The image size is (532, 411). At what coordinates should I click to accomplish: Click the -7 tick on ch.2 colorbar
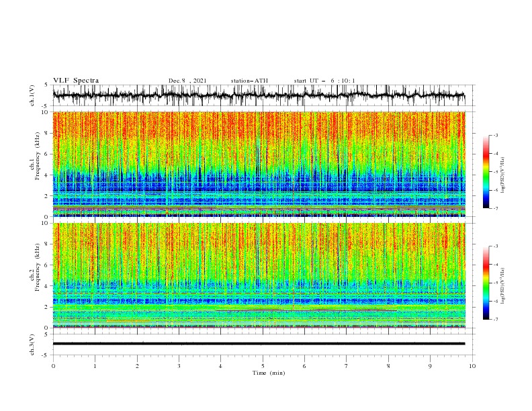pos(496,320)
